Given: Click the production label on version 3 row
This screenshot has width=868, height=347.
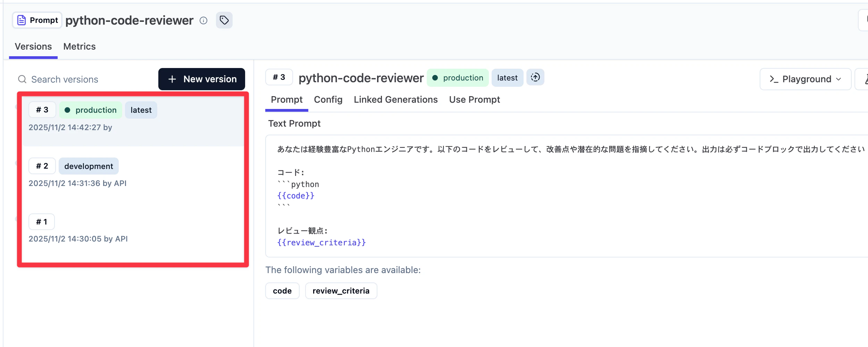Looking at the screenshot, I should pos(91,110).
